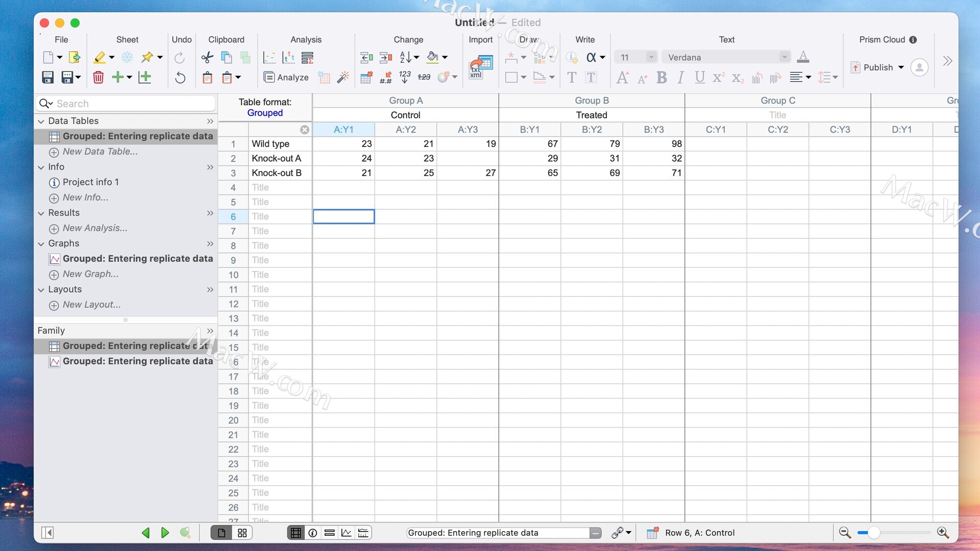Click the green Previous sheet arrow
980x551 pixels.
(145, 533)
